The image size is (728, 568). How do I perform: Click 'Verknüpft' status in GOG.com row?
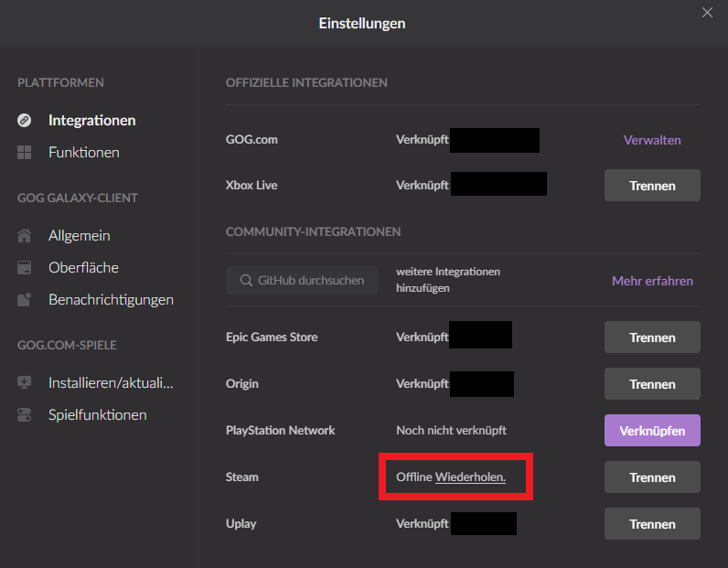[422, 140]
